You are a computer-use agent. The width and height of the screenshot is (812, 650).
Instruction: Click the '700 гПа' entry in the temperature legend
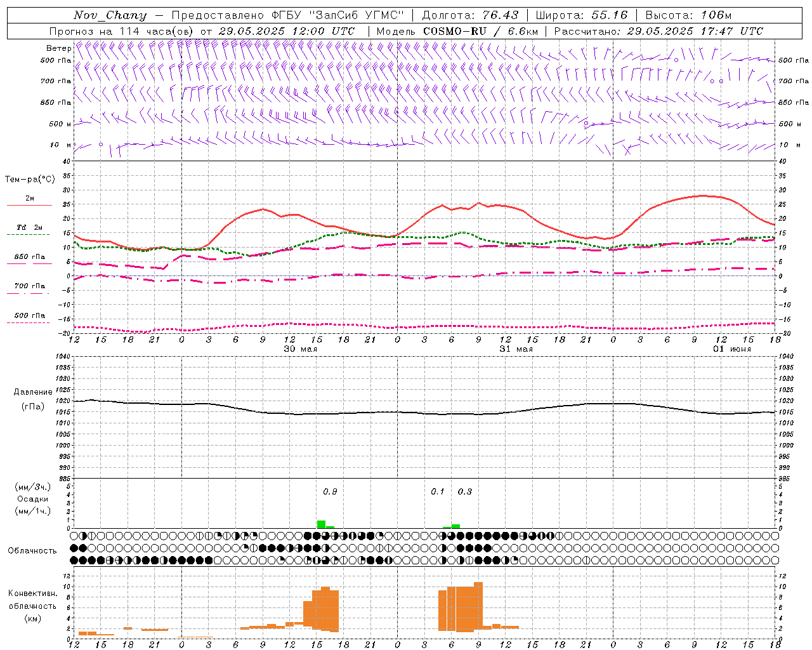pyautogui.click(x=29, y=286)
